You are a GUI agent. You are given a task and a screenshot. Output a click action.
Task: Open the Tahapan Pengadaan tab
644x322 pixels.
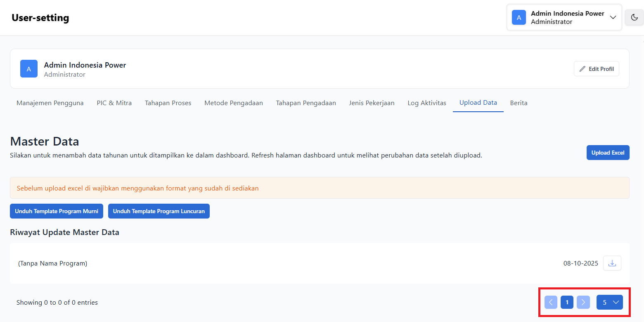306,103
